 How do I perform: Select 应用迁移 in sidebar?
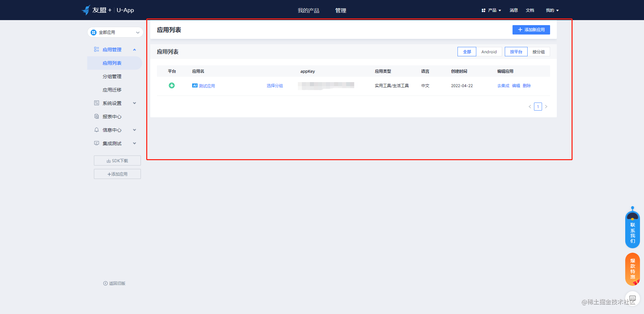(112, 90)
